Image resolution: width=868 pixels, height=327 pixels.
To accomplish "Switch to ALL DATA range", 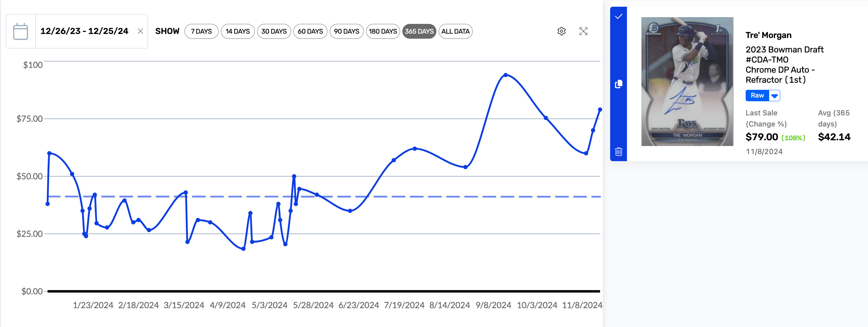I will tap(456, 31).
